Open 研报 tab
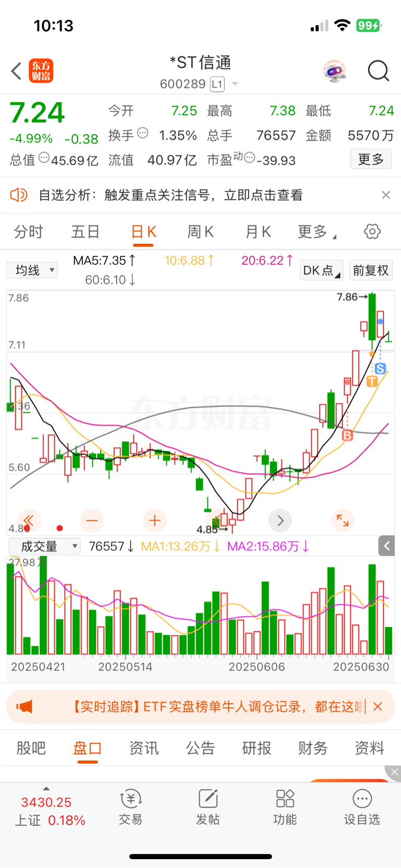 pos(256,748)
